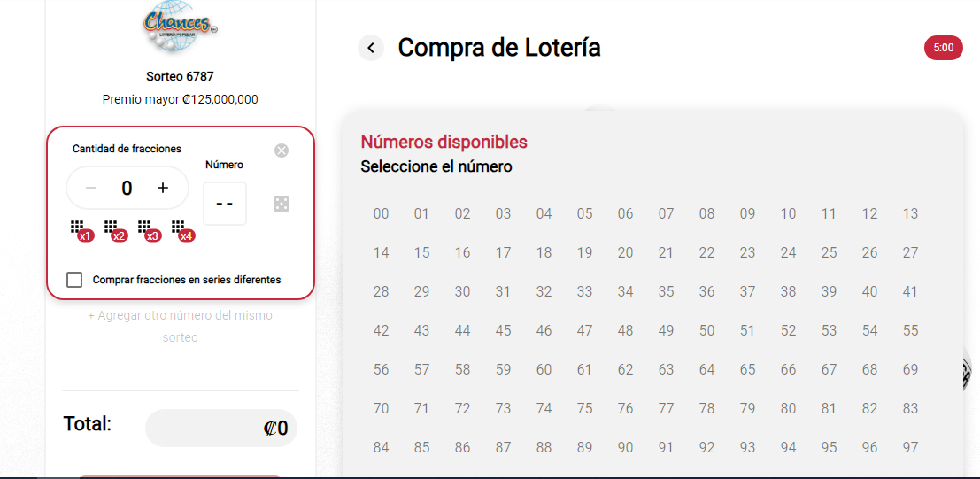
Task: Select number 97 in the grid
Action: click(x=910, y=447)
